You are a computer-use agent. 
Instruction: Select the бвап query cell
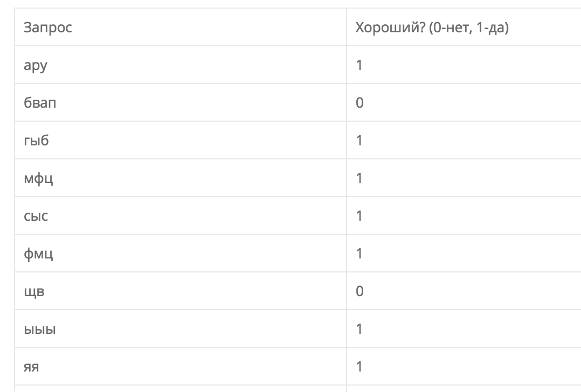40,103
